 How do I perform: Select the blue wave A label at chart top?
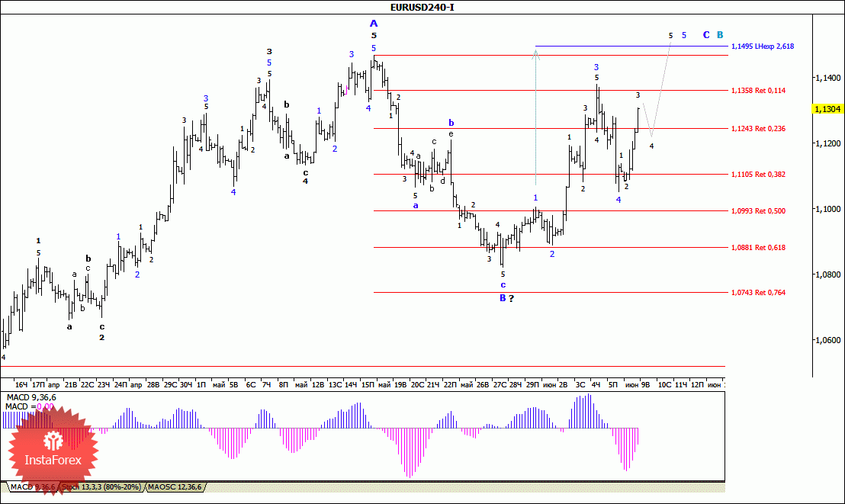[x=374, y=23]
